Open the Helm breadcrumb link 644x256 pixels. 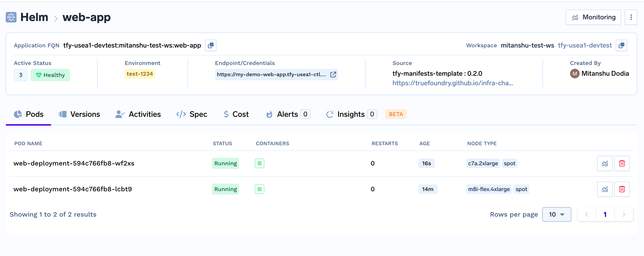(x=34, y=17)
